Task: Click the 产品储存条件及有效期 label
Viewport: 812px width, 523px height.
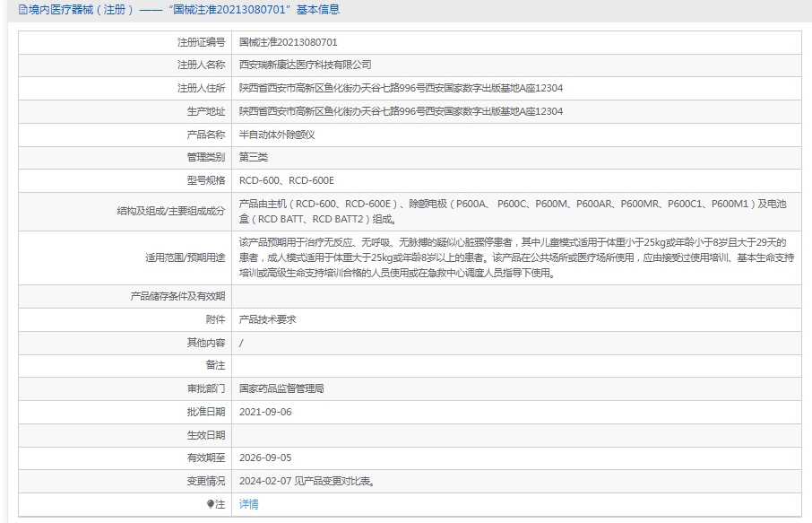Action: [177, 297]
